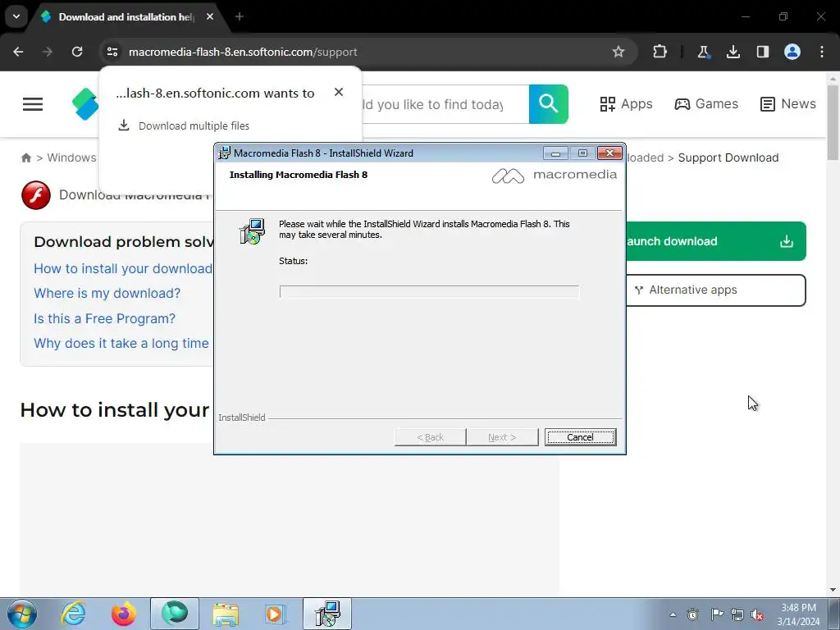Click the home breadcrumb icon
This screenshot has height=630, width=840.
pyautogui.click(x=26, y=157)
